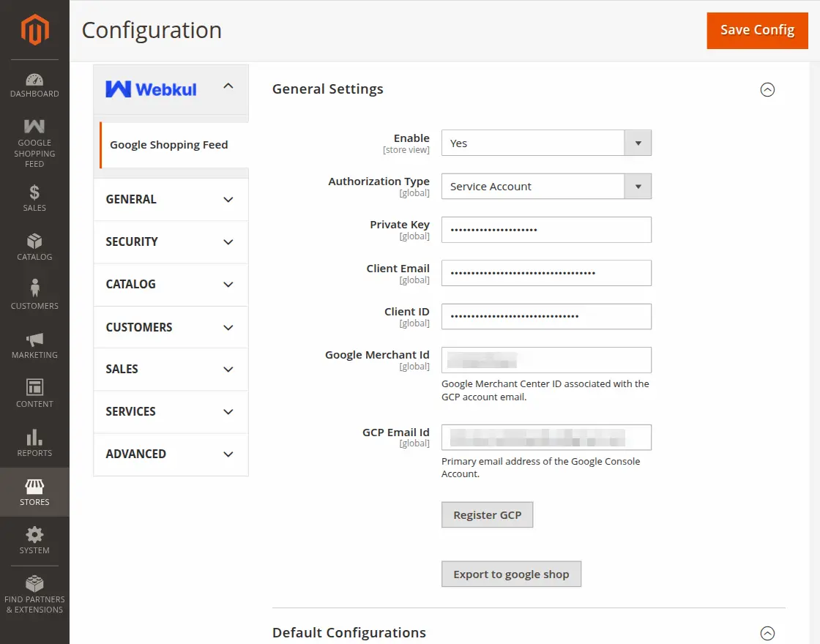
Task: Expand the CUSTOMERS config section
Action: click(171, 327)
